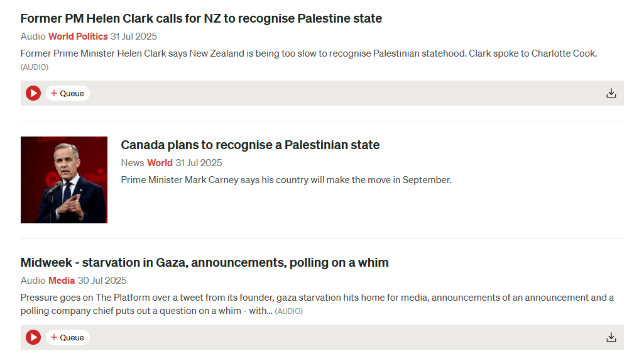The width and height of the screenshot is (644, 363).
Task: Open the Midweek starvation in Gaza headline
Action: tap(204, 262)
